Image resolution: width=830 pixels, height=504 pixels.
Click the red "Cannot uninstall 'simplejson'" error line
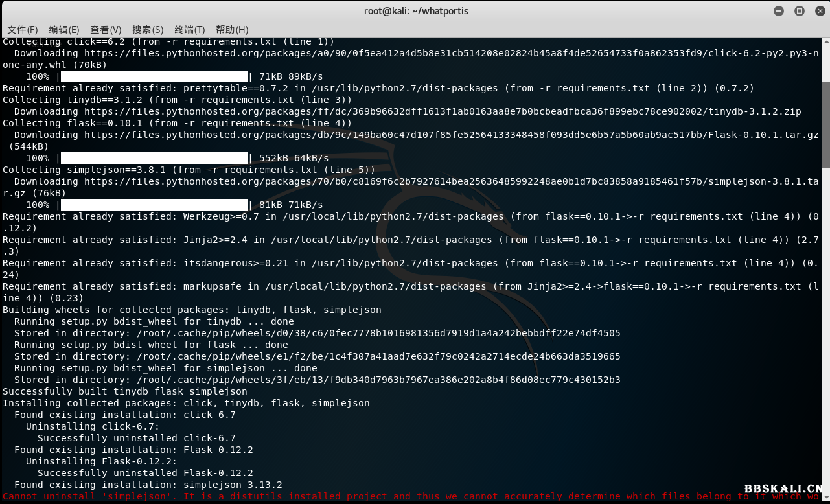click(x=389, y=497)
